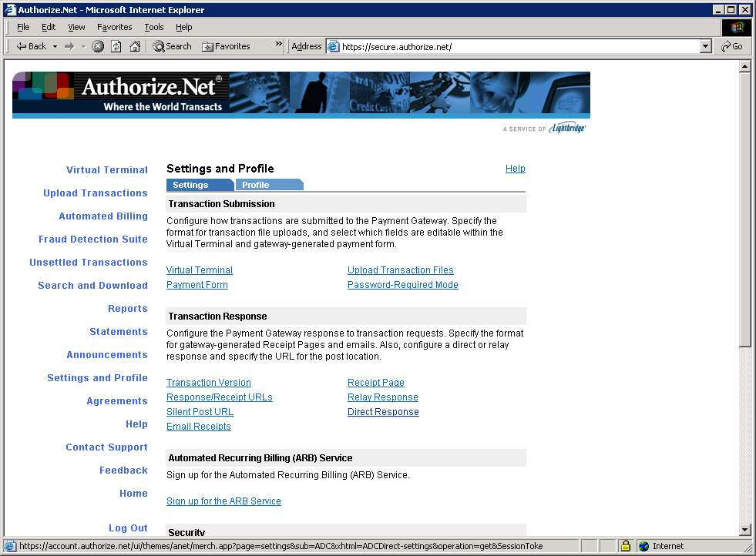The width and height of the screenshot is (756, 556).
Task: Go to the browser Home icon
Action: (135, 46)
